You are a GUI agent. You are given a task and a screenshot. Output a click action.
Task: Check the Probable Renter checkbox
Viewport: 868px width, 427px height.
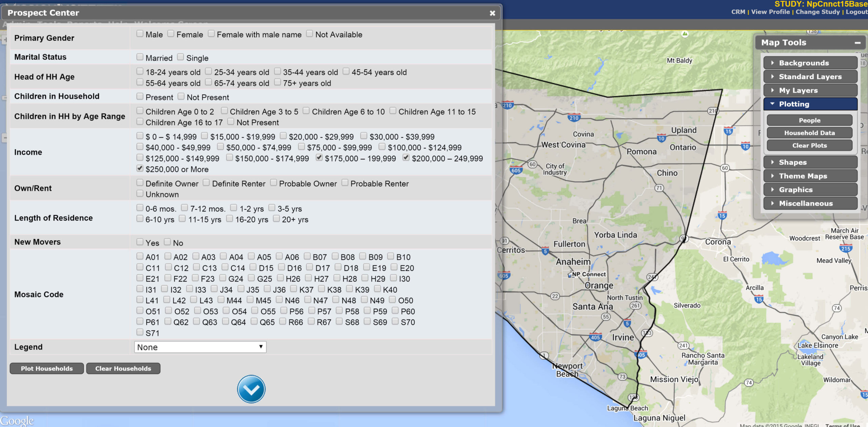click(345, 183)
